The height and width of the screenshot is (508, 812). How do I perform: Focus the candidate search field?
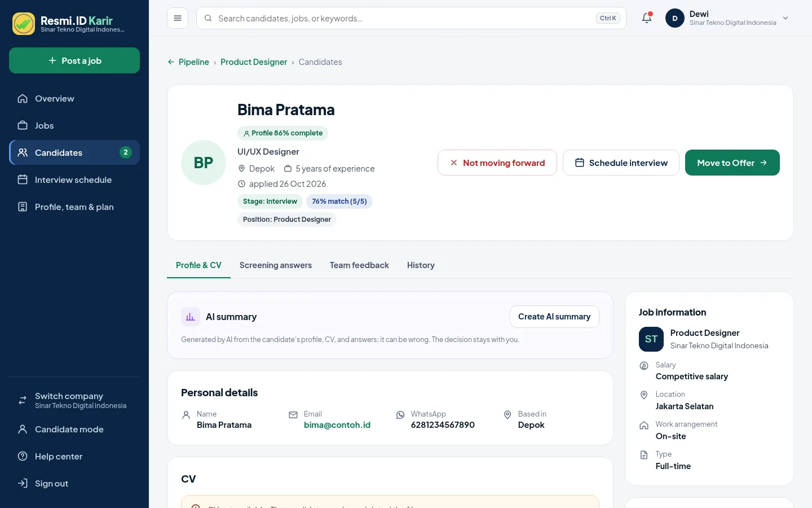tap(411, 18)
